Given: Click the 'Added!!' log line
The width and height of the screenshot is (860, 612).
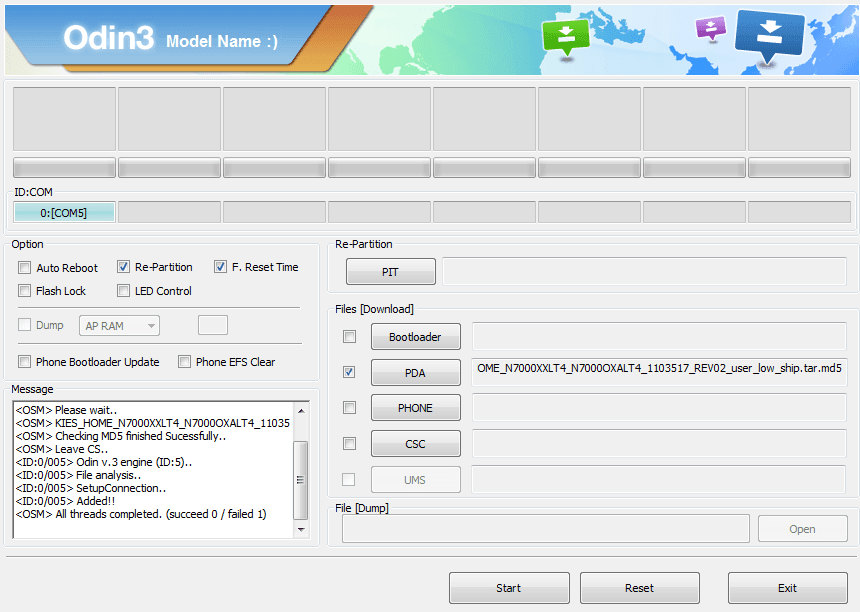Looking at the screenshot, I should click(x=65, y=501).
